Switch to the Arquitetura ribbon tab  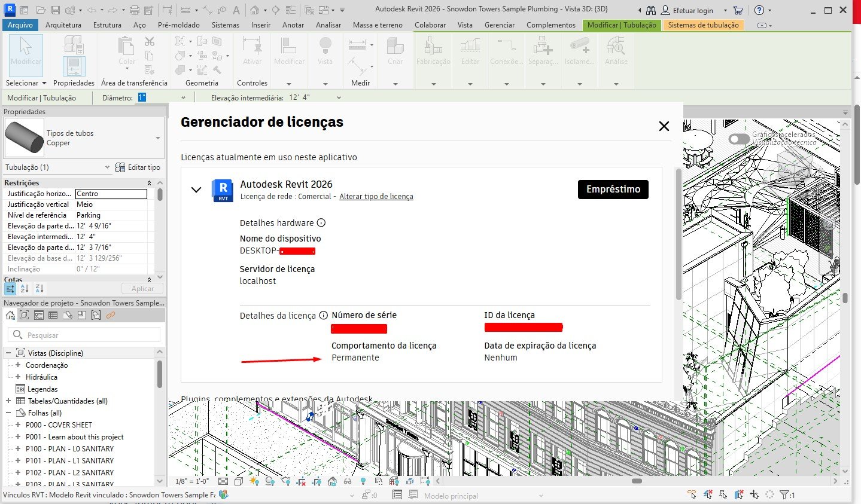(x=63, y=25)
